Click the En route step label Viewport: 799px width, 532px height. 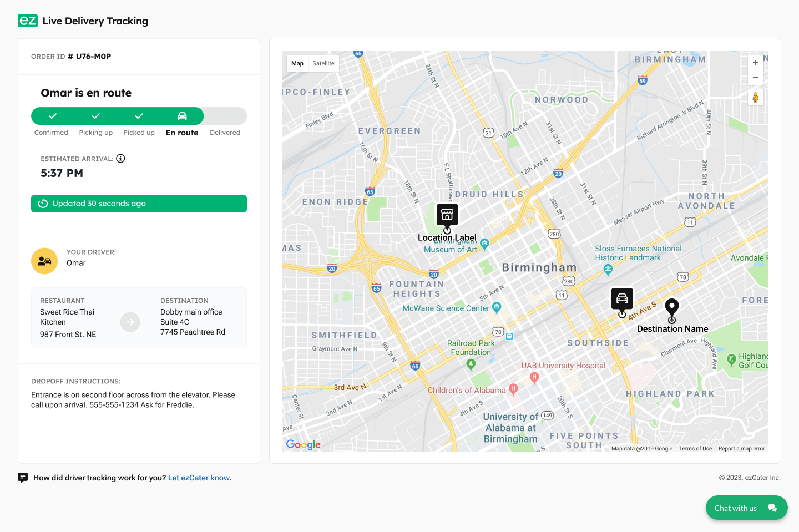point(182,133)
